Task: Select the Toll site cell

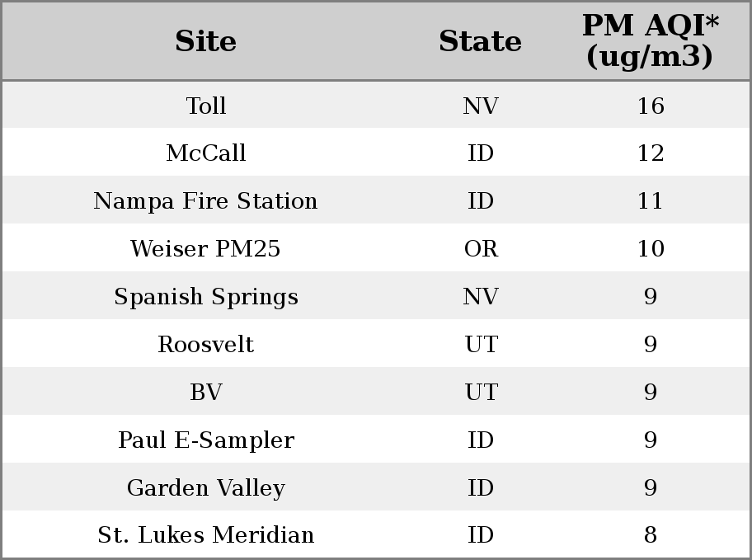Action: click(206, 106)
